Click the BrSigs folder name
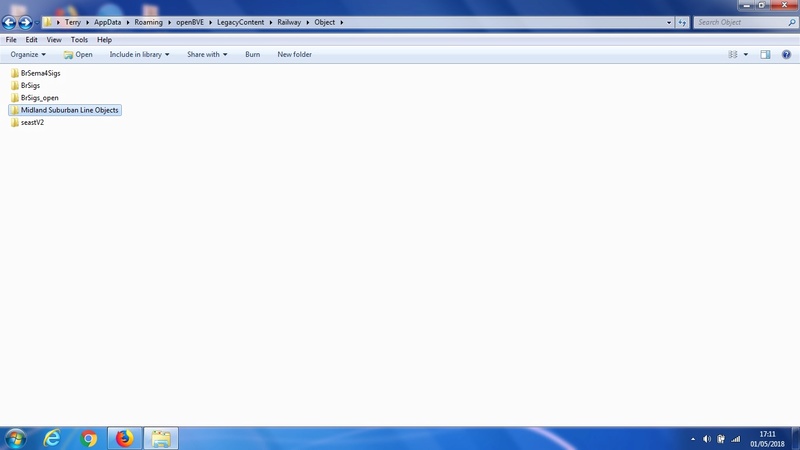 tap(30, 86)
